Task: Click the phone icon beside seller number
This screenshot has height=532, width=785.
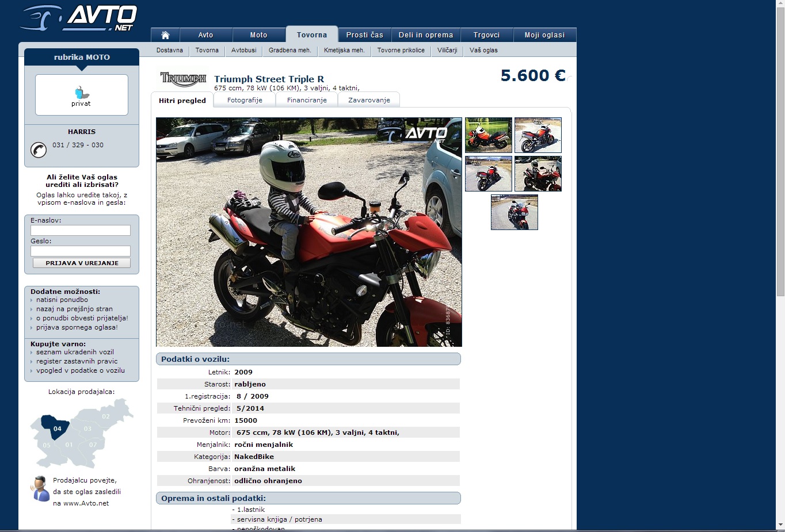Action: click(x=39, y=150)
